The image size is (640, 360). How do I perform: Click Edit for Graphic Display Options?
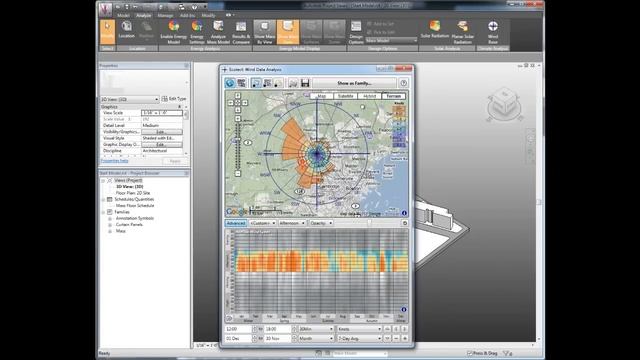point(162,144)
